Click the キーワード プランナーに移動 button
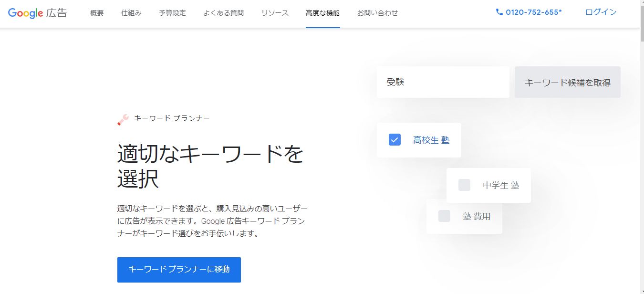 179,270
